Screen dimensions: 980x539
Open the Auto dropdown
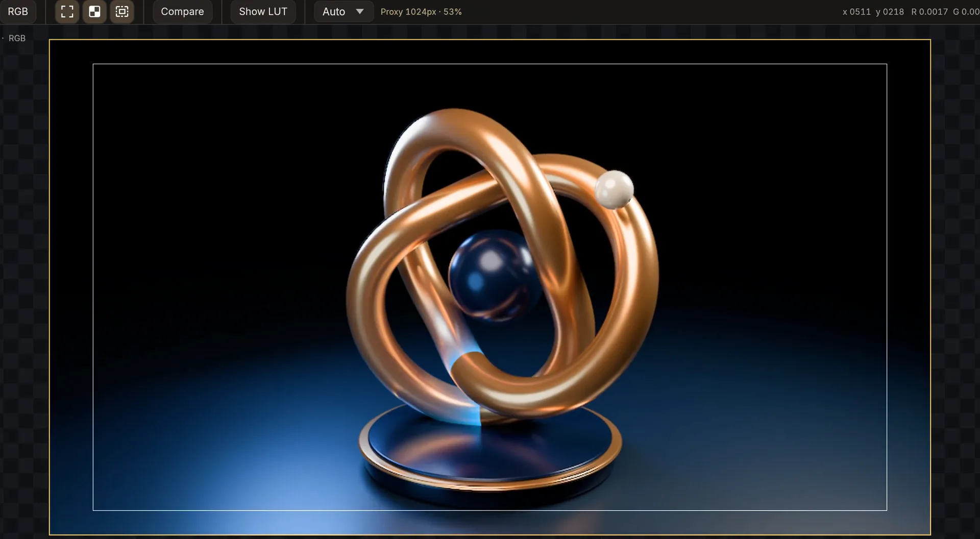click(x=344, y=11)
